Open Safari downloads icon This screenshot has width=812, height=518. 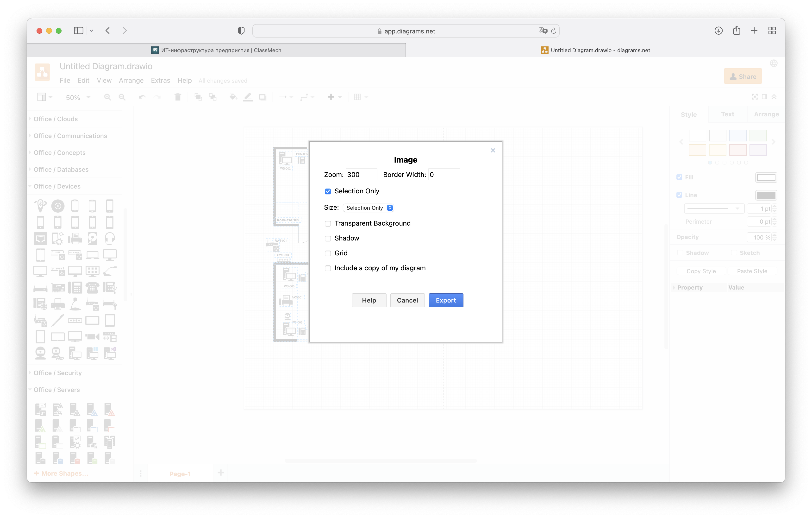(x=718, y=31)
